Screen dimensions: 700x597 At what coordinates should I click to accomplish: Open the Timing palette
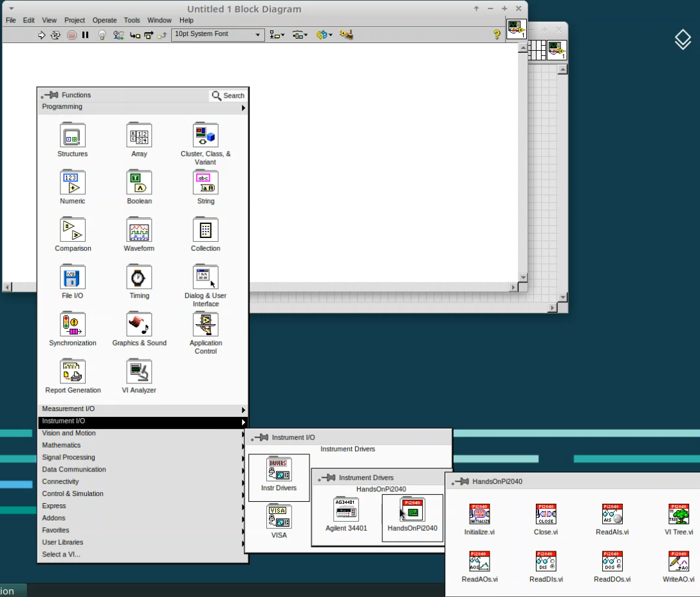139,277
